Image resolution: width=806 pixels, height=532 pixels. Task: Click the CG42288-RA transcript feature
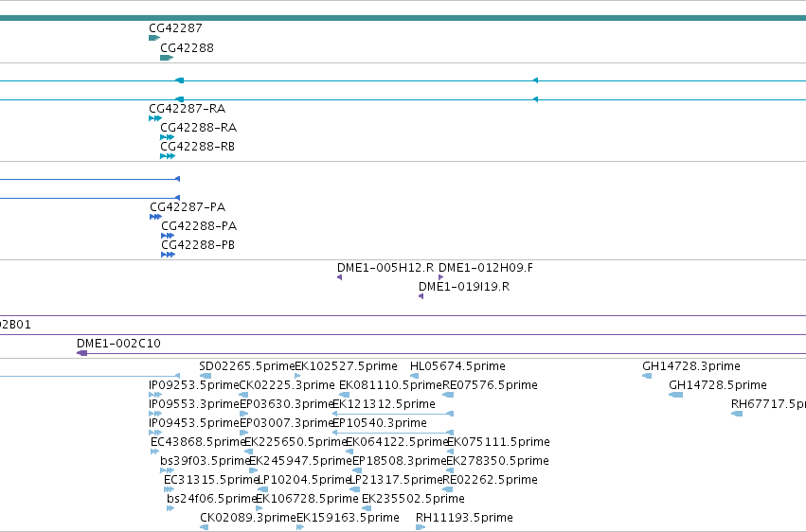(x=167, y=137)
